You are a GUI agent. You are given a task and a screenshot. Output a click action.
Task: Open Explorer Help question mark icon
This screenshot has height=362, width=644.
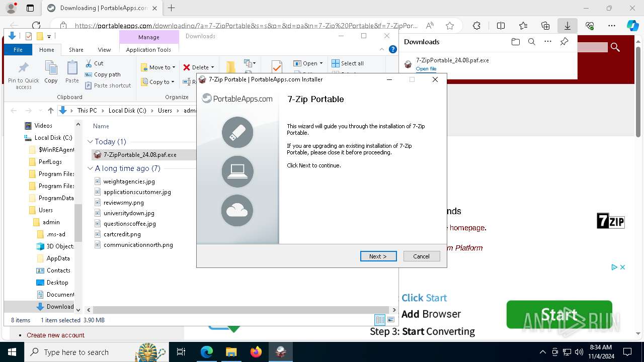pyautogui.click(x=393, y=49)
